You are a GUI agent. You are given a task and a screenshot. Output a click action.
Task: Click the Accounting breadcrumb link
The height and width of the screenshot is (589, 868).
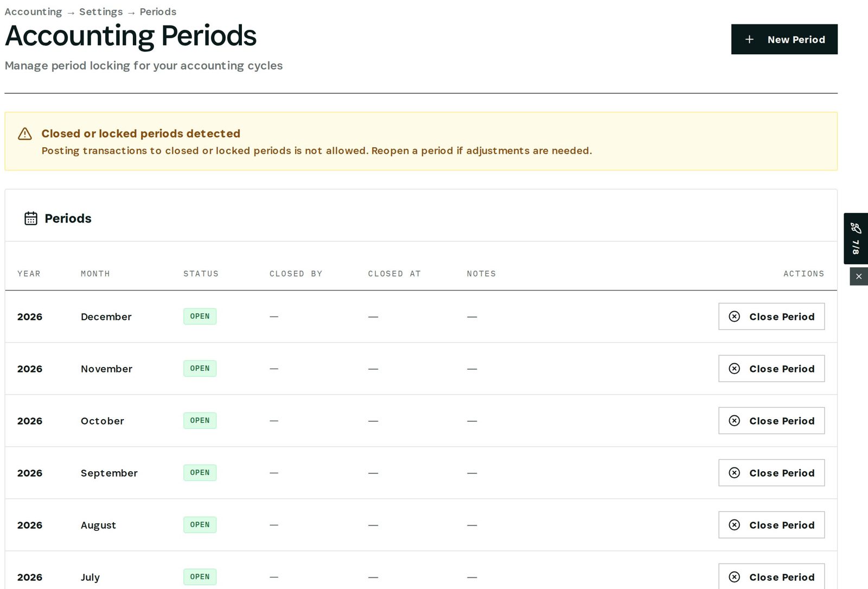click(x=33, y=11)
